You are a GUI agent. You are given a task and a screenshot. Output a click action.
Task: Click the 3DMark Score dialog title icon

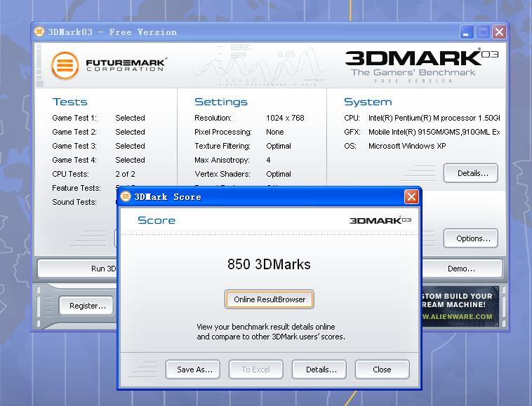[126, 196]
